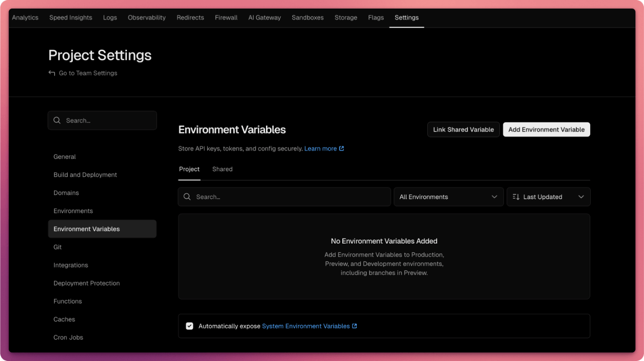The width and height of the screenshot is (644, 361).
Task: Click the Add Environment Variable button
Action: 546,129
